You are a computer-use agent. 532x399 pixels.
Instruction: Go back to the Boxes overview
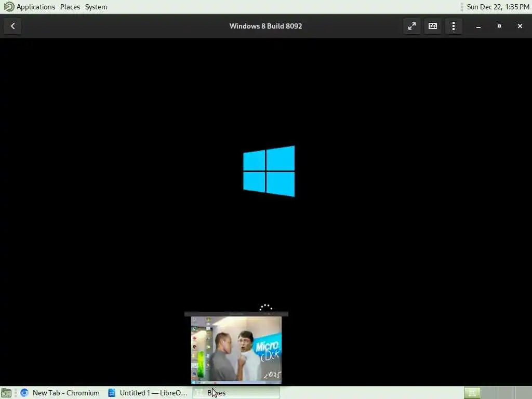point(12,26)
